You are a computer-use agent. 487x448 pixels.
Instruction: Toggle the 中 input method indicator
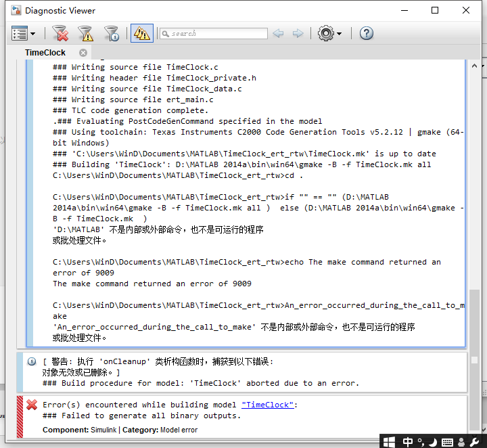(x=408, y=442)
